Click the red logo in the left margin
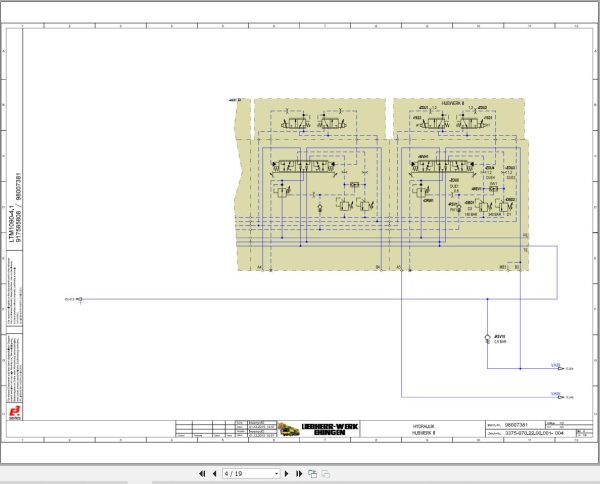600x484 pixels. (15, 412)
